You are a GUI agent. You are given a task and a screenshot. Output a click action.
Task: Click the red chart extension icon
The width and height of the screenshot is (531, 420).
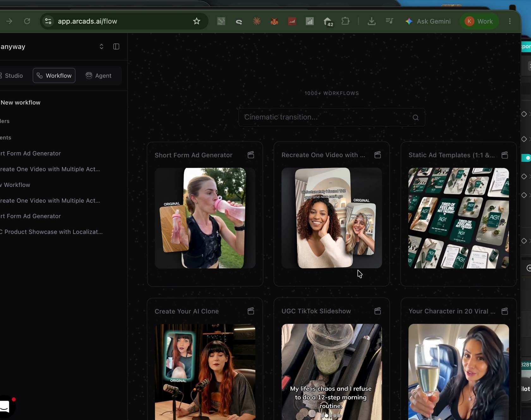292,21
